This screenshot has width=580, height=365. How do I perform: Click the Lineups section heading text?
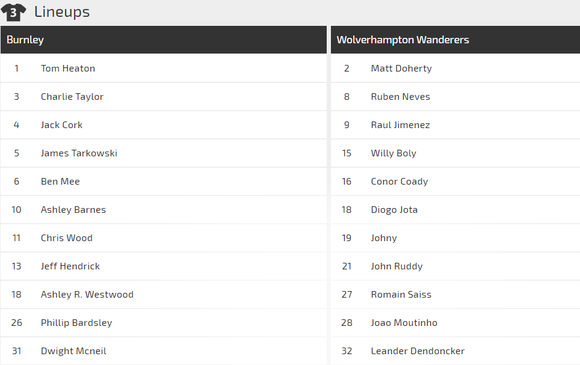click(x=62, y=12)
